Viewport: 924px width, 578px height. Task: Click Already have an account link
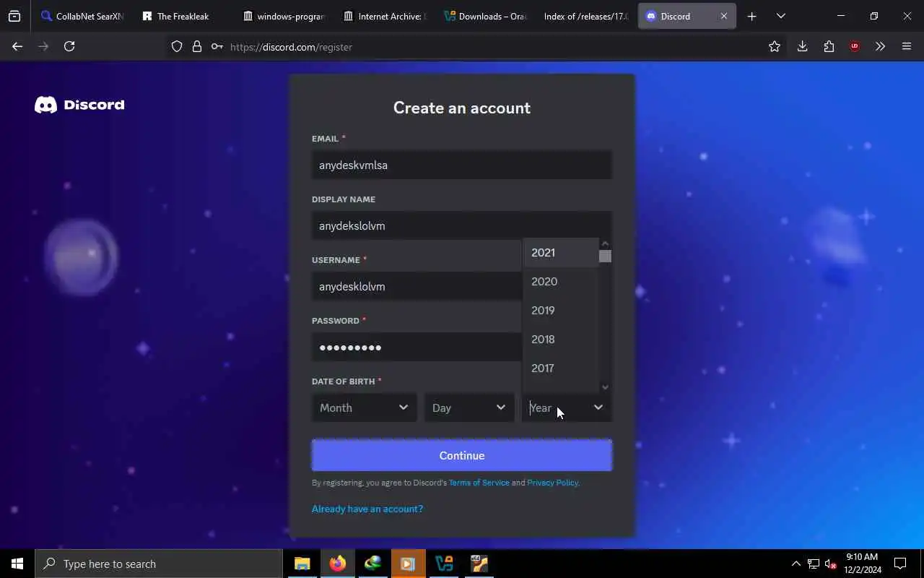click(x=367, y=509)
